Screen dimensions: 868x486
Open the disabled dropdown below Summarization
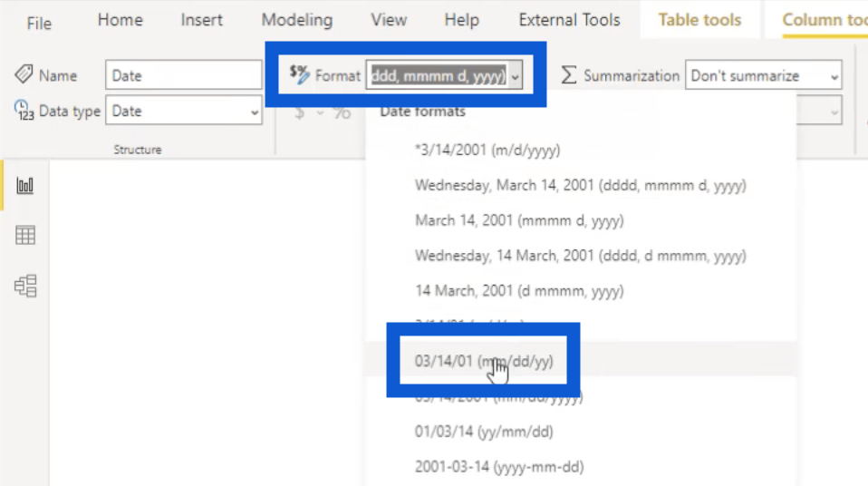(x=819, y=111)
